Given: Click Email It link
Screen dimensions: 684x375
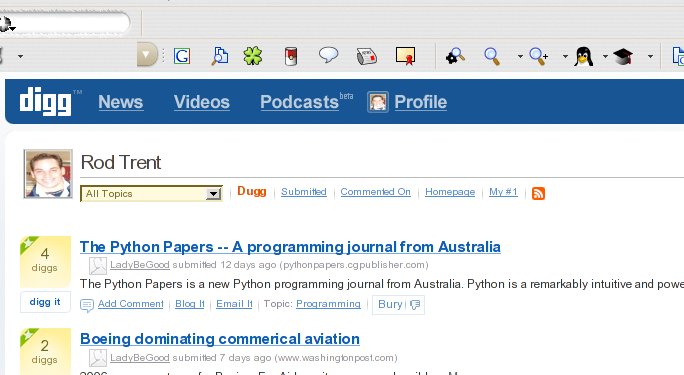Looking at the screenshot, I should (x=234, y=304).
